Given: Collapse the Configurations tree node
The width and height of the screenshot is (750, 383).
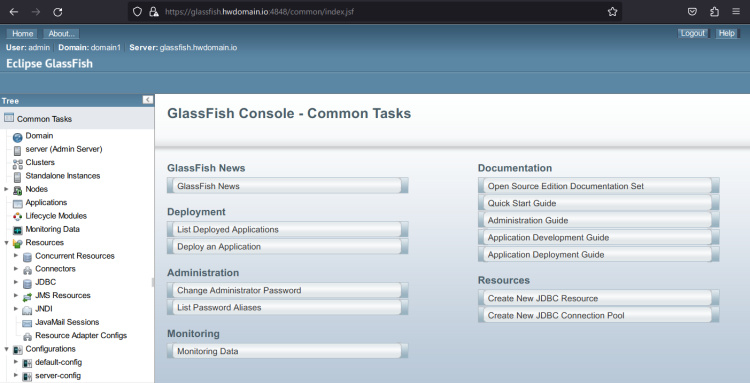Looking at the screenshot, I should click(6, 349).
